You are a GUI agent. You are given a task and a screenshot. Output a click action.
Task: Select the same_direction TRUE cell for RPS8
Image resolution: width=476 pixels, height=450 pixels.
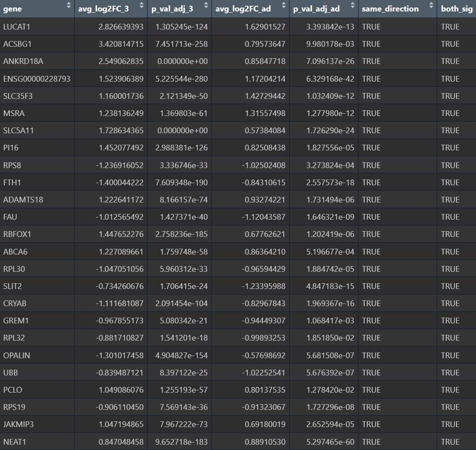371,165
